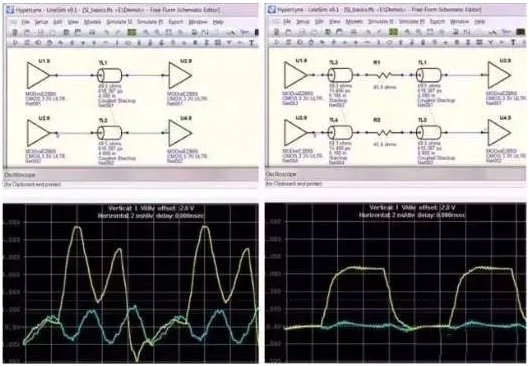The height and width of the screenshot is (366, 530).
Task: Open the green oscilloscope icon in right window toolbar
Action: pos(393,32)
